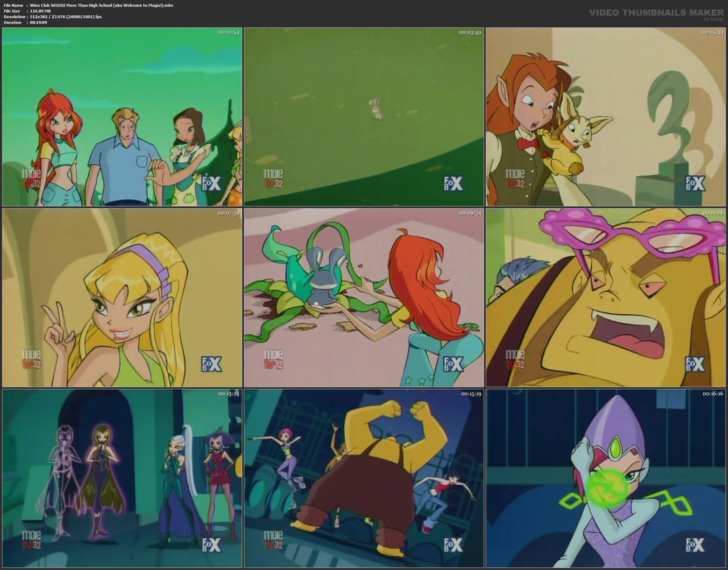The height and width of the screenshot is (570, 728).
Task: Open the 00:05:44 thumbnail with yellow creature
Action: point(606,117)
